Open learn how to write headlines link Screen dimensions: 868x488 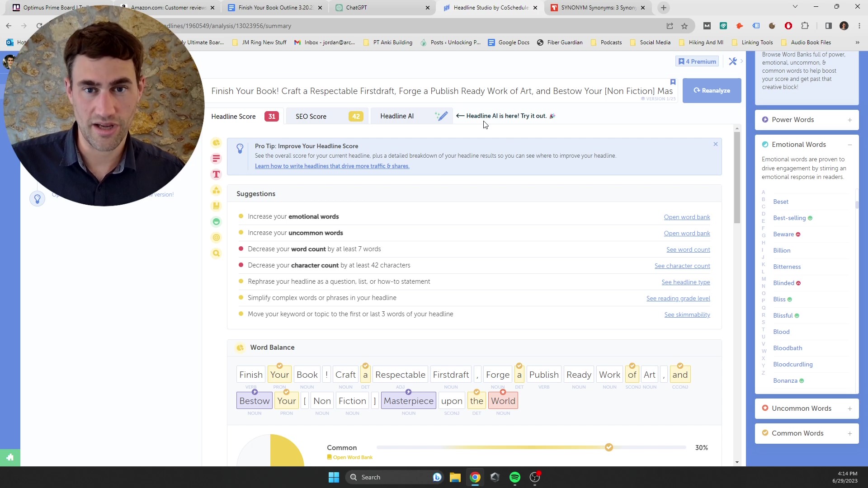pos(332,166)
